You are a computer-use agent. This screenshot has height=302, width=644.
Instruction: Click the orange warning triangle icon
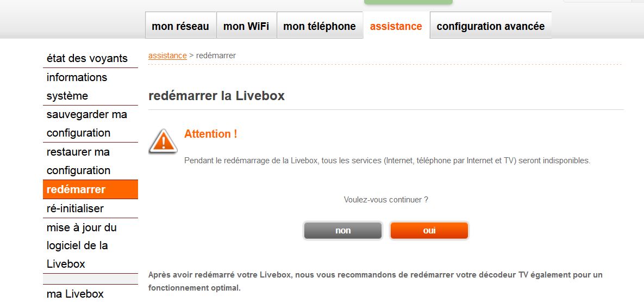click(162, 141)
